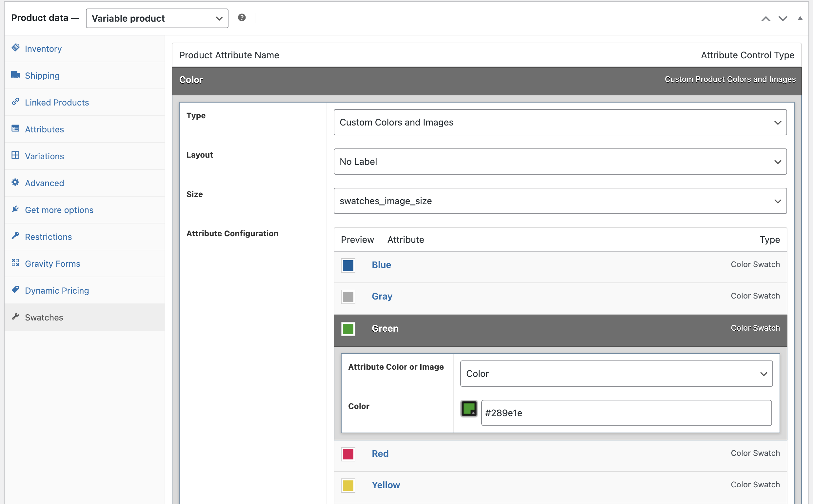Click the Gravity Forms icon
The width and height of the screenshot is (813, 504).
click(x=15, y=263)
